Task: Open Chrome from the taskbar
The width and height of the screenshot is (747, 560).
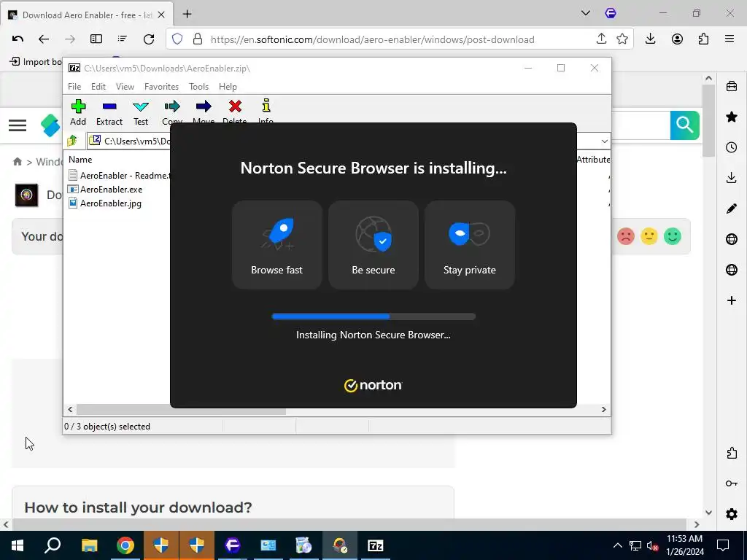Action: coord(125,545)
